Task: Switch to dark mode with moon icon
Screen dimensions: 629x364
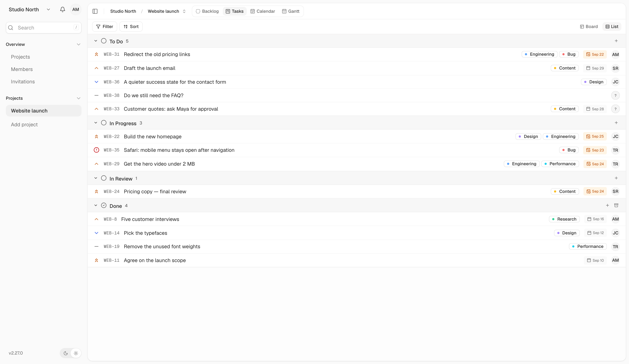Action: 66,353
